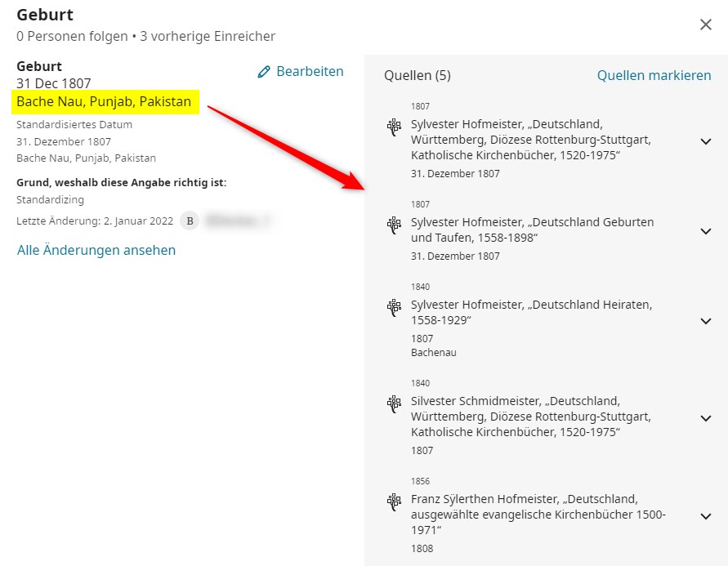Viewport: 728px width, 566px height.
Task: Open the Quellen markieren link
Action: tap(654, 75)
